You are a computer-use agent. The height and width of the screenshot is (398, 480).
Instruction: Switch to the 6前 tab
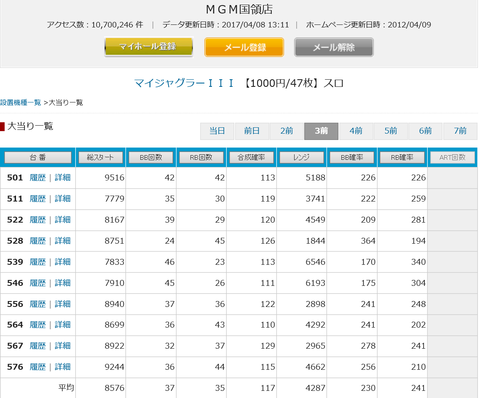click(425, 131)
